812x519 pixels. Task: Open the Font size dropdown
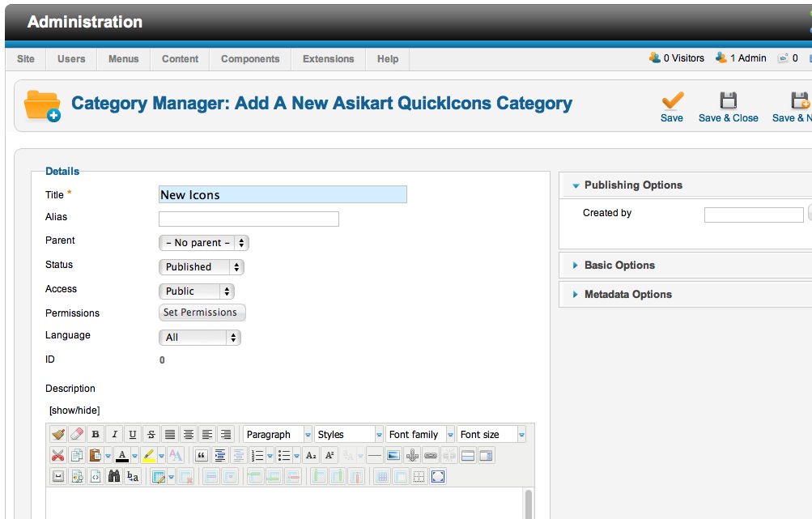point(491,434)
